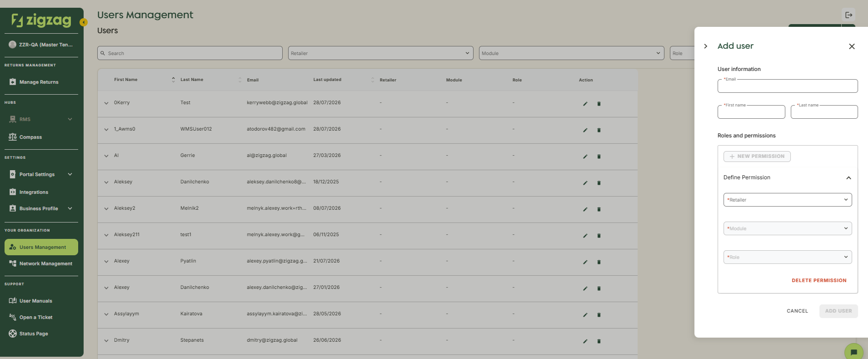Select email atodorov482@gmail.com in table

coord(276,129)
